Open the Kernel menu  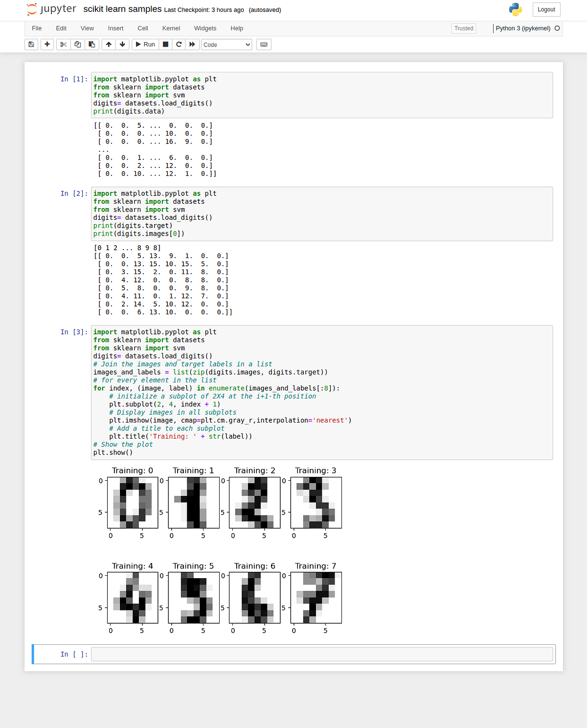tap(171, 28)
